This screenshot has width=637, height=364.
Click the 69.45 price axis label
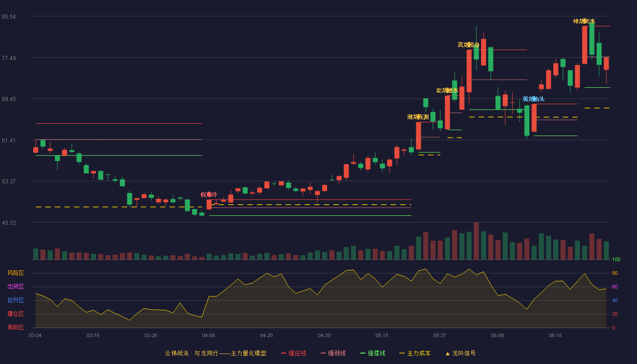point(9,99)
